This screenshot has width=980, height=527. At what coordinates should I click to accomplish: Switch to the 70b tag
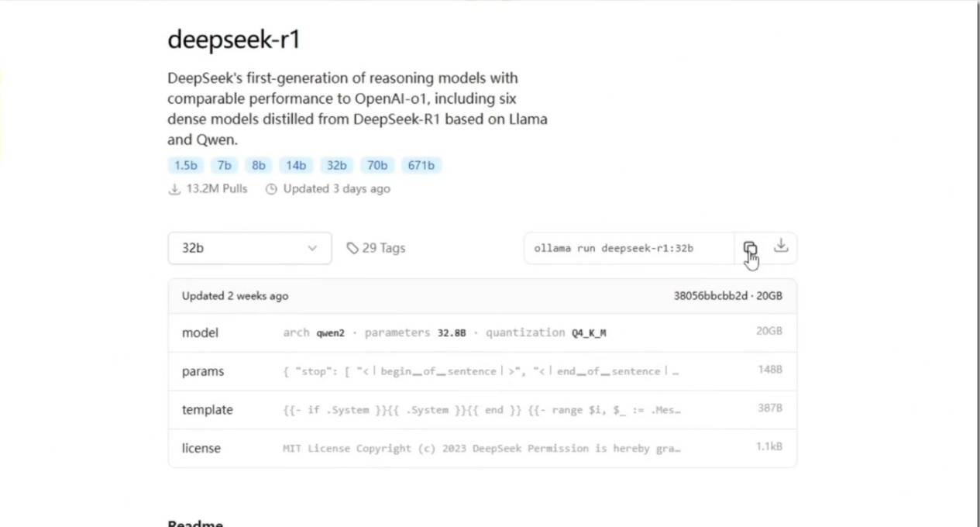[x=377, y=165]
